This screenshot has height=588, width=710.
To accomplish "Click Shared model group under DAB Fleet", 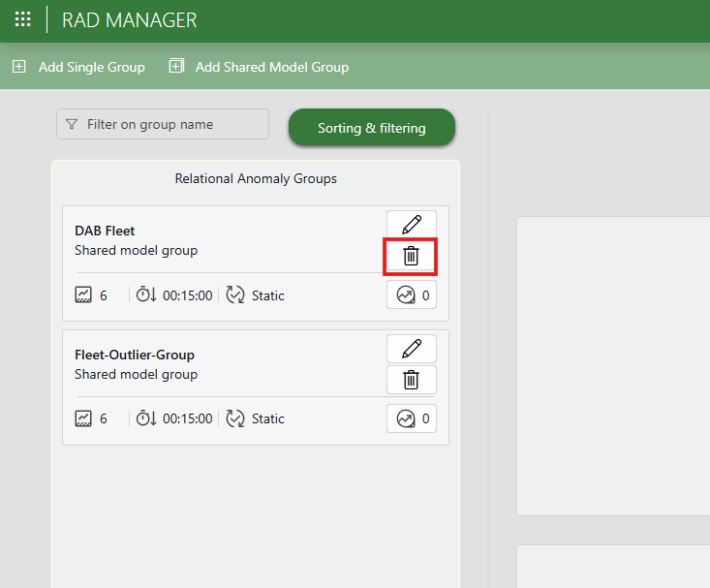I will (137, 251).
